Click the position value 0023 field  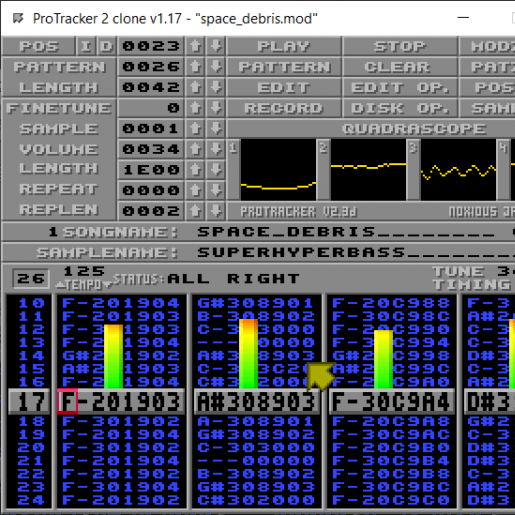[151, 46]
